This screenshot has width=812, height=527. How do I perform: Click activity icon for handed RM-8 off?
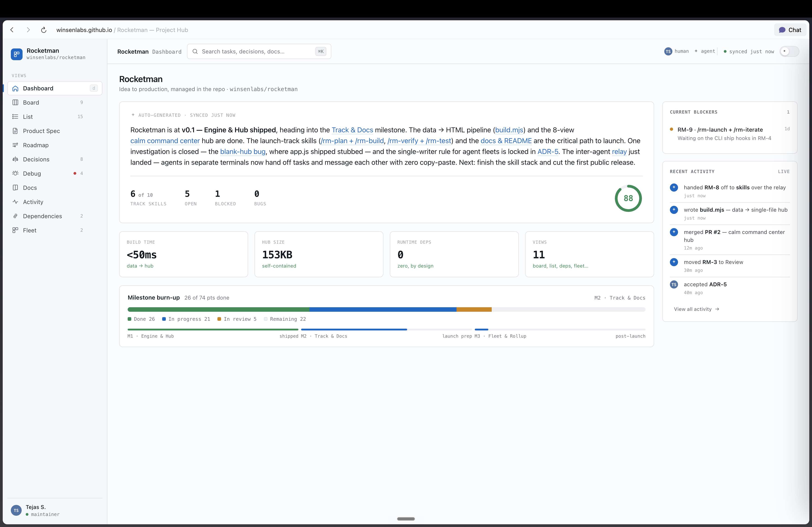pyautogui.click(x=674, y=188)
